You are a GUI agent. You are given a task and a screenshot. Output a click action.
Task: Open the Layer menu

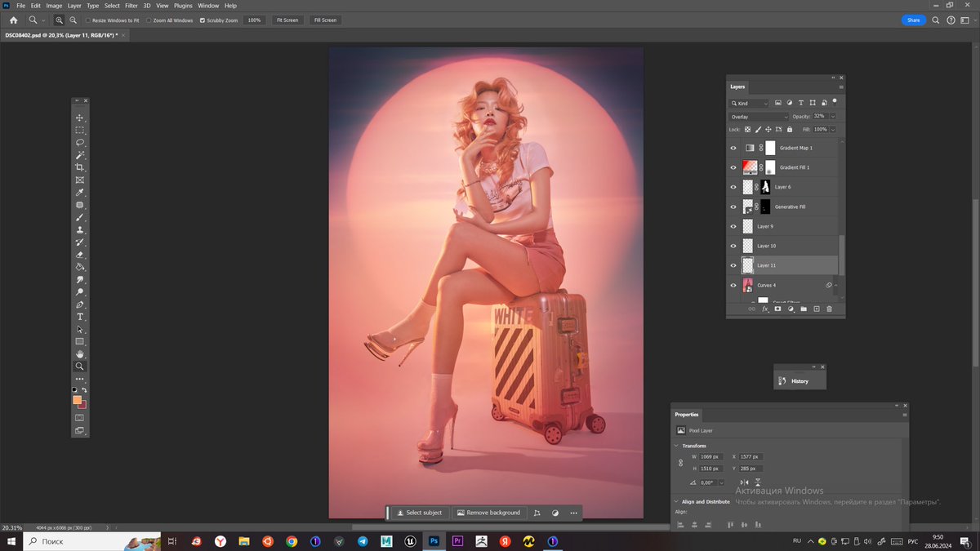pyautogui.click(x=74, y=6)
